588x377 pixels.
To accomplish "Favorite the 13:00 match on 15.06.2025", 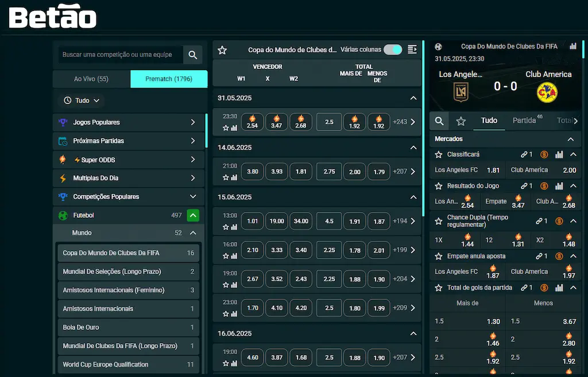I will 226,227.
